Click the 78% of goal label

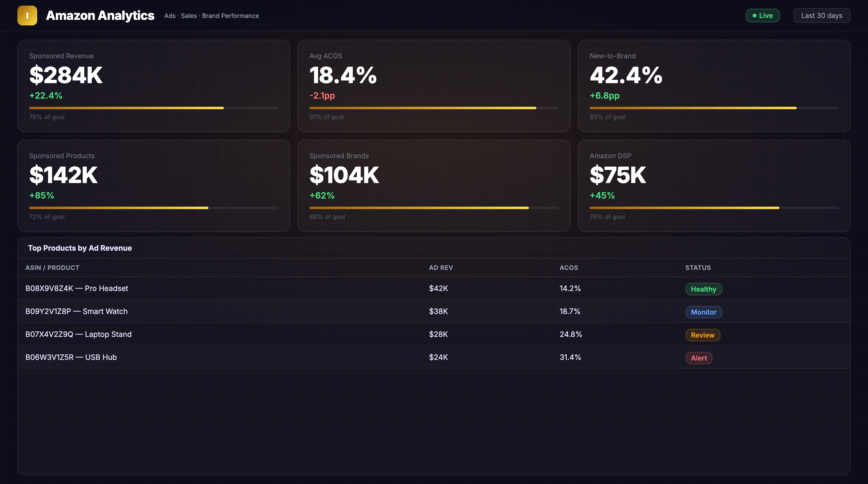pos(47,117)
